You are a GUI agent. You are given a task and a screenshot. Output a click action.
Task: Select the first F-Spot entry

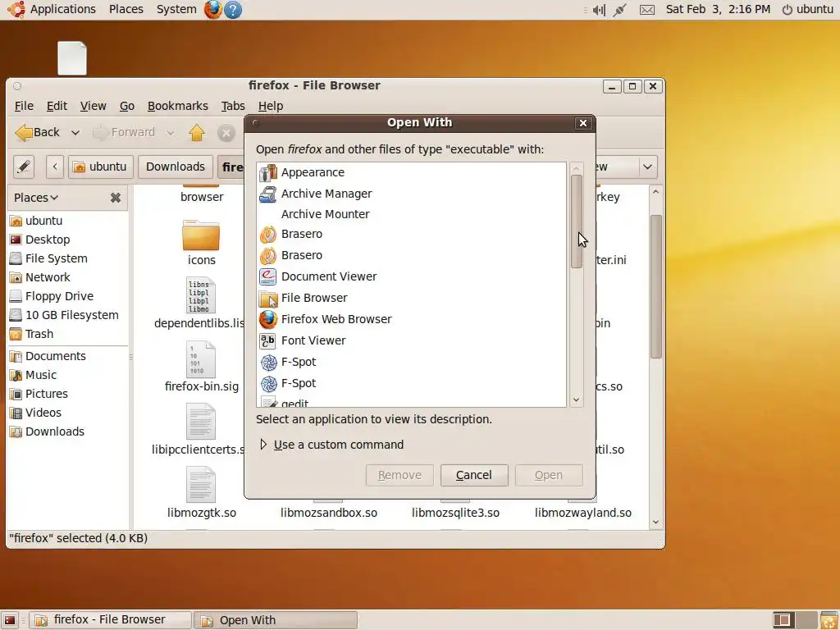click(411, 362)
